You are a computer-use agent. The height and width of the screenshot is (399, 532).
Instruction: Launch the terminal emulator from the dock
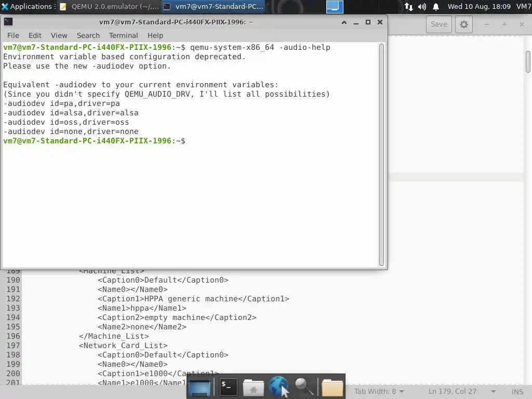[x=228, y=387]
